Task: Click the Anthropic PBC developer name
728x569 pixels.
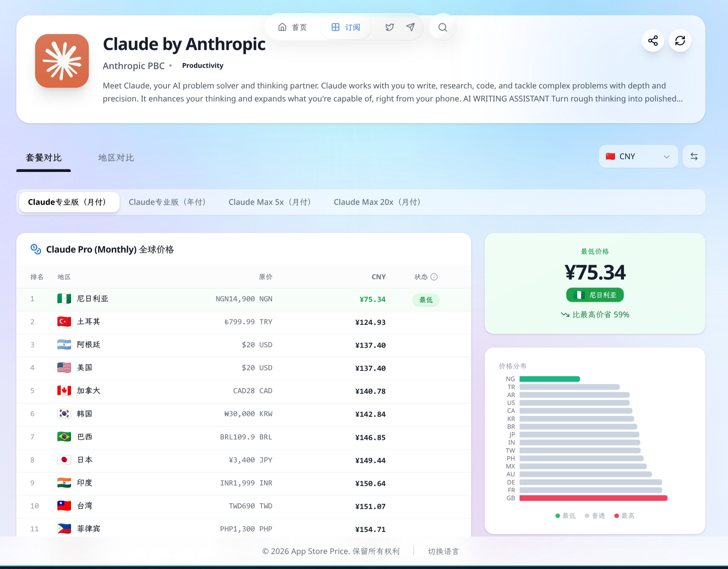Action: pos(134,66)
